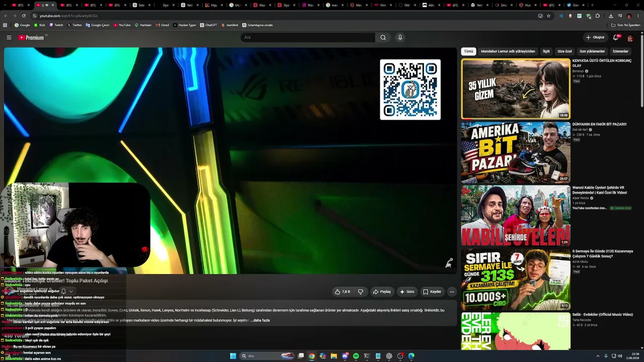The image size is (644, 362).
Task: Open the Selüt - Evdekiler music video title
Action: (602, 315)
